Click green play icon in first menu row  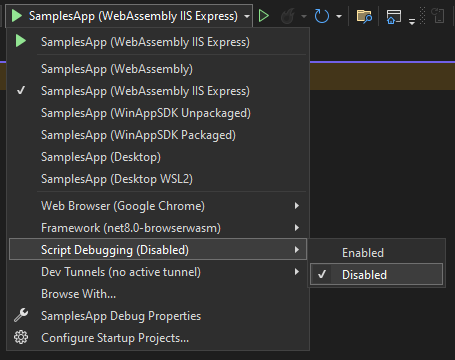click(21, 41)
